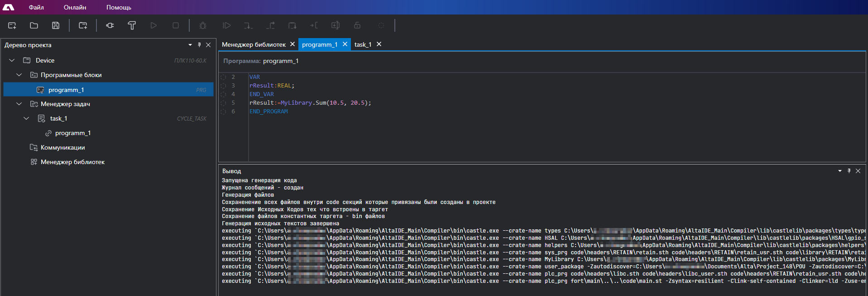
Task: Select programm_1 under Программные блоки
Action: click(108, 89)
